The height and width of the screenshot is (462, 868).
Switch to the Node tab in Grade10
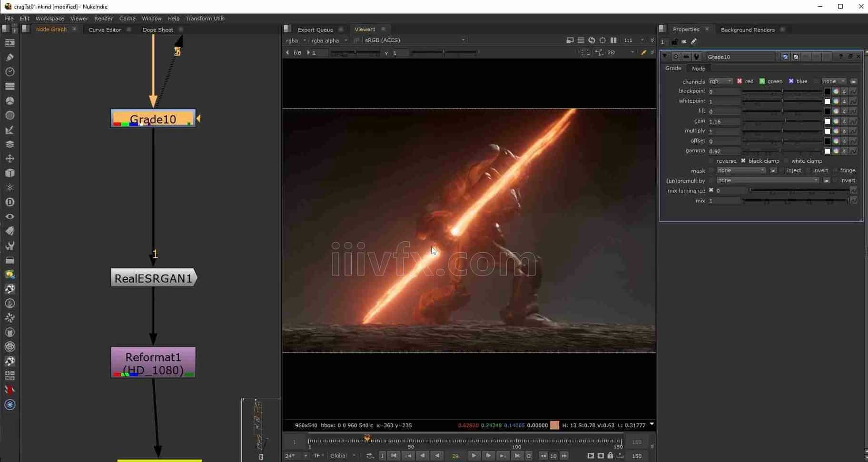[698, 69]
